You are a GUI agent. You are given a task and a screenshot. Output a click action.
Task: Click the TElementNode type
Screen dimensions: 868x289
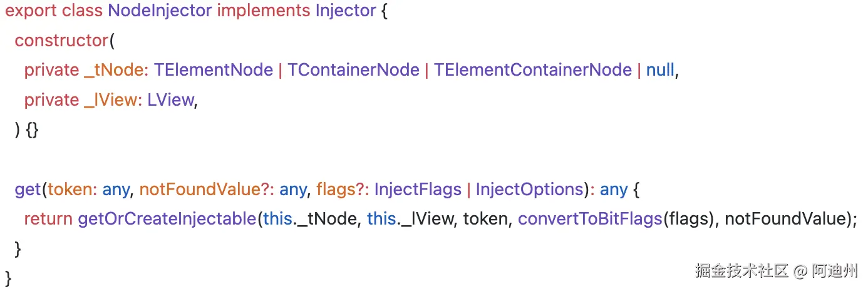pos(214,70)
